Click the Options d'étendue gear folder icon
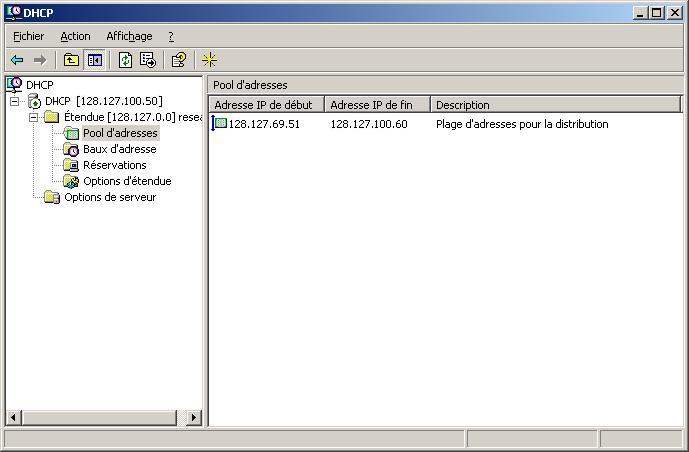Image resolution: width=689 pixels, height=452 pixels. (x=71, y=181)
